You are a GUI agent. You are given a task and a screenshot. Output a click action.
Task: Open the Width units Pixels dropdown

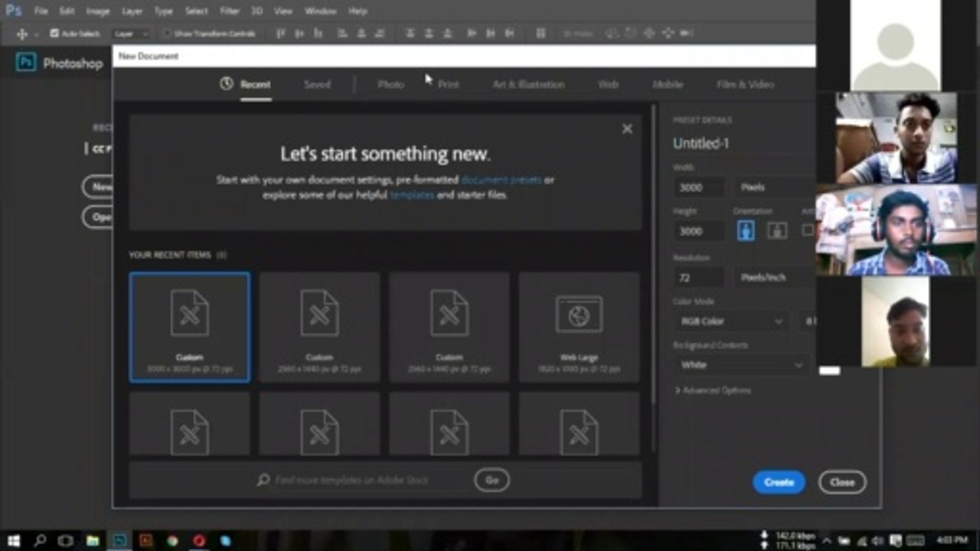point(774,187)
